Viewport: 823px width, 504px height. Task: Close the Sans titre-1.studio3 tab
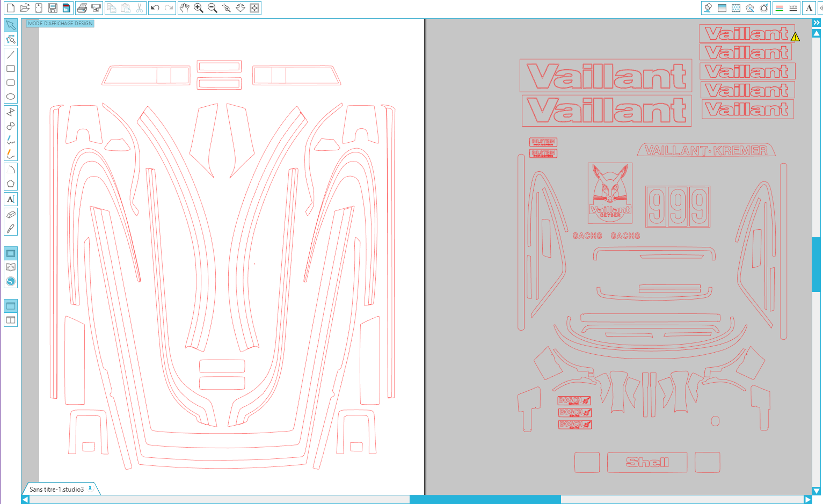click(x=90, y=488)
